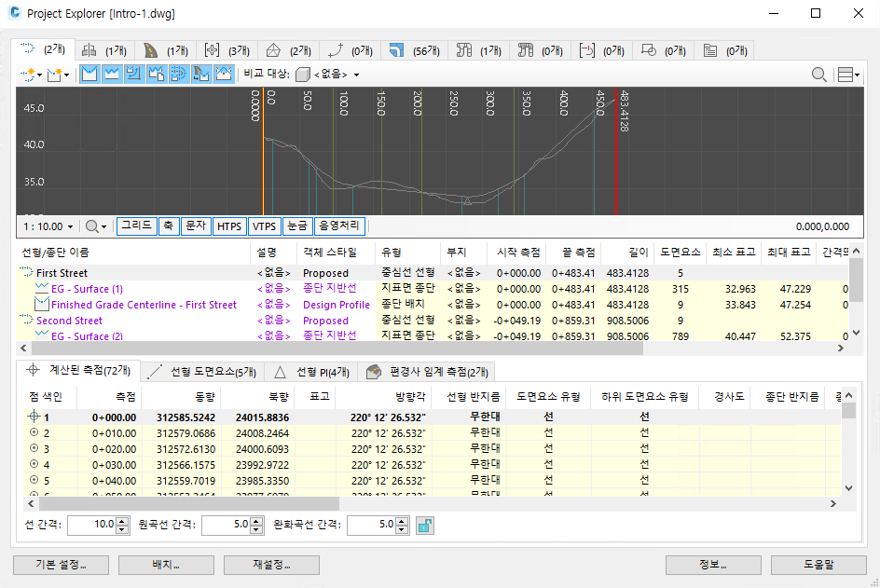This screenshot has height=588, width=880.
Task: Select station row 0+000.00
Action: pyautogui.click(x=433, y=417)
